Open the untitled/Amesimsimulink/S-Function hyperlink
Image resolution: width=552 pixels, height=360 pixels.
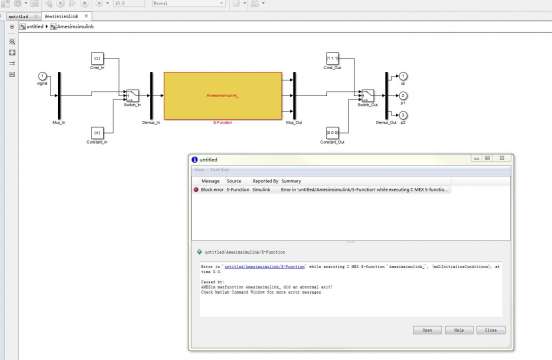coord(265,267)
